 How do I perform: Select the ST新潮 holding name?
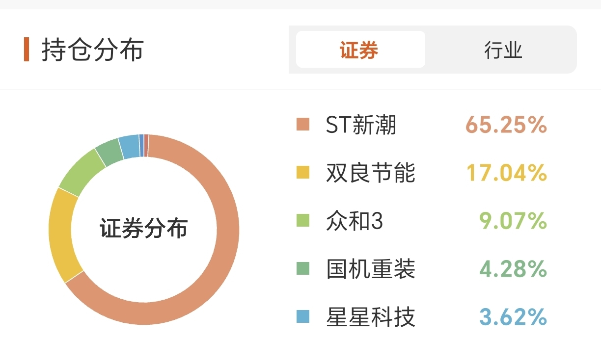point(361,125)
